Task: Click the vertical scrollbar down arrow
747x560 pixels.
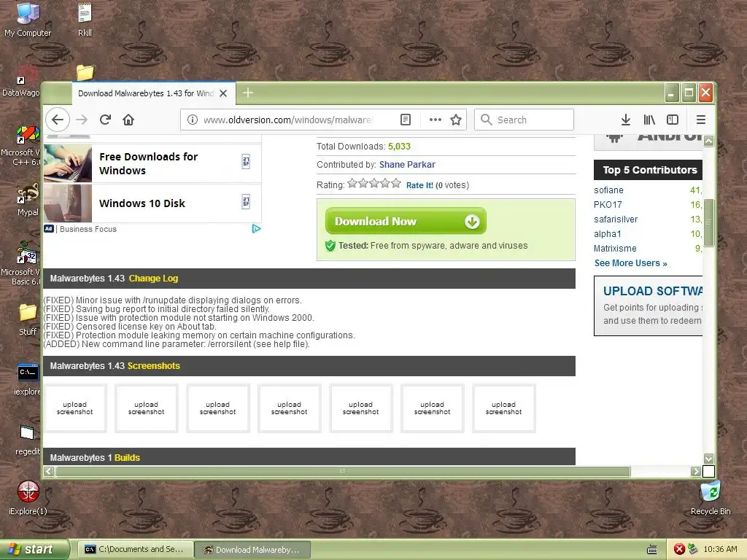Action: [x=708, y=459]
